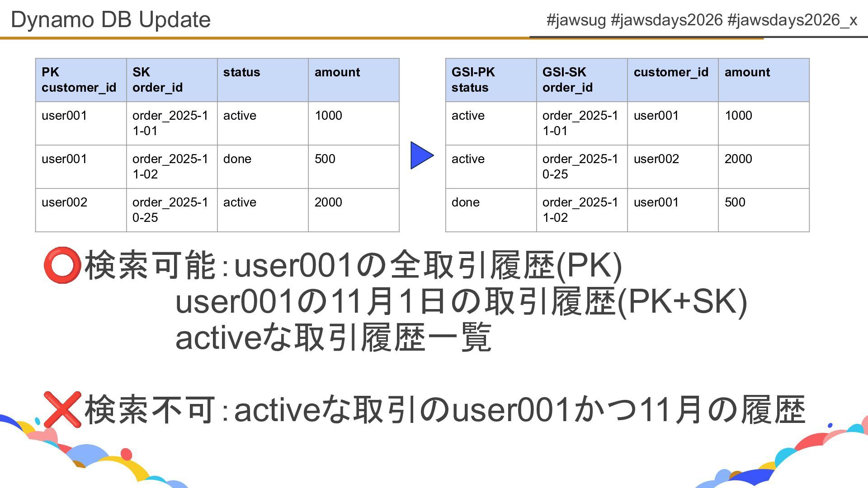Click the Dynamo DB Update slide title

click(x=111, y=19)
